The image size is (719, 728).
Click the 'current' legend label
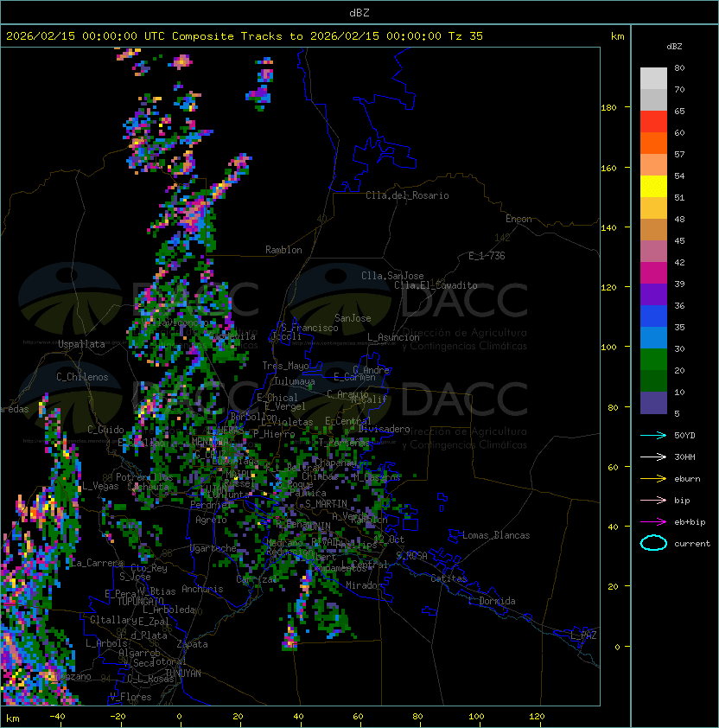[x=692, y=544]
